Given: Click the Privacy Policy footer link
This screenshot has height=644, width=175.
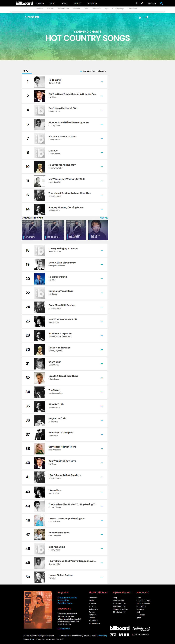Looking at the screenshot, I should tap(77, 636).
